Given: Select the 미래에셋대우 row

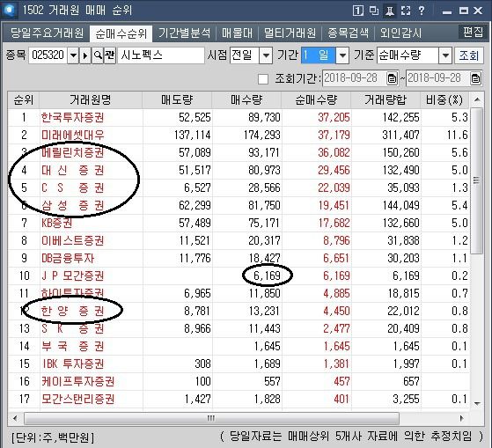Looking at the screenshot, I should [x=239, y=136].
